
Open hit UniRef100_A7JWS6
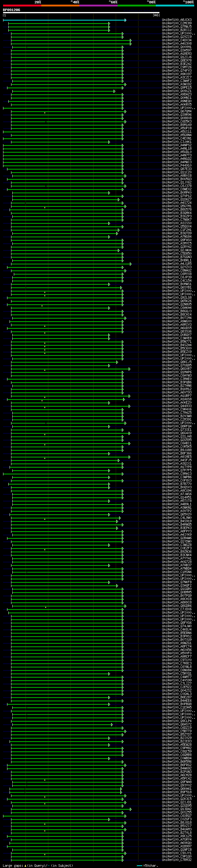coord(177,494)
